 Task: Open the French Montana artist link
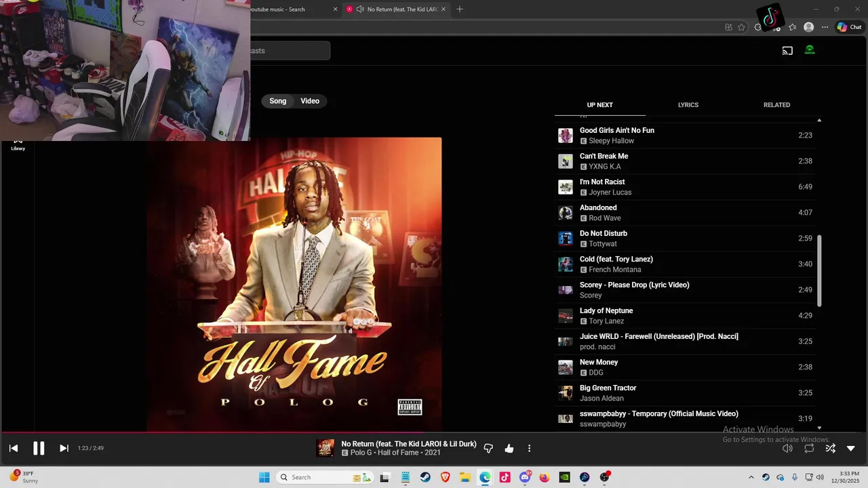614,270
